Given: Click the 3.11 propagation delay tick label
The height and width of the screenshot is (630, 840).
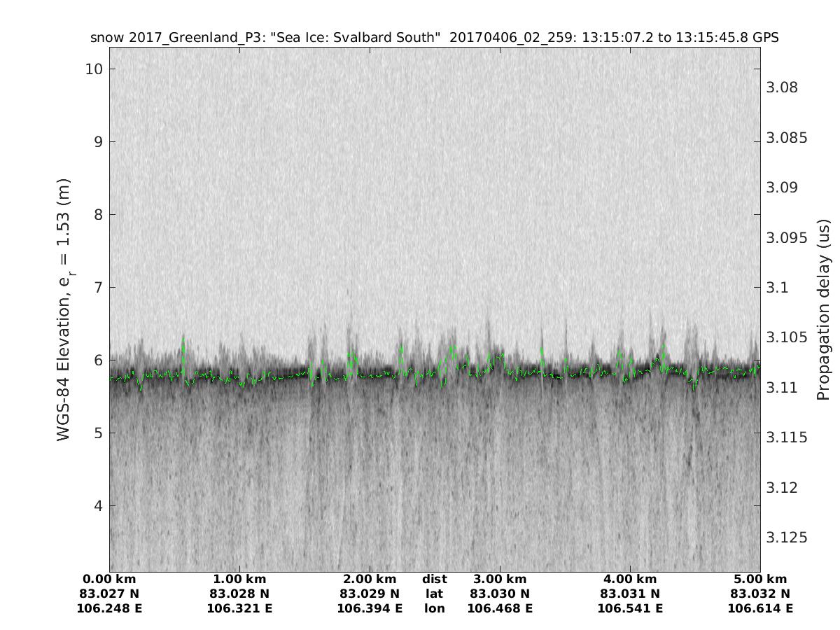Looking at the screenshot, I should click(x=783, y=388).
